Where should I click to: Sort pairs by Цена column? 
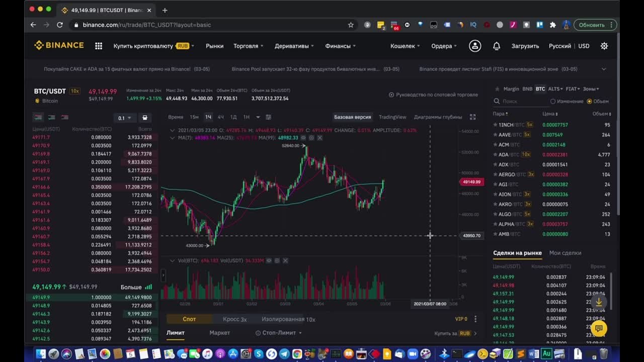point(550,114)
